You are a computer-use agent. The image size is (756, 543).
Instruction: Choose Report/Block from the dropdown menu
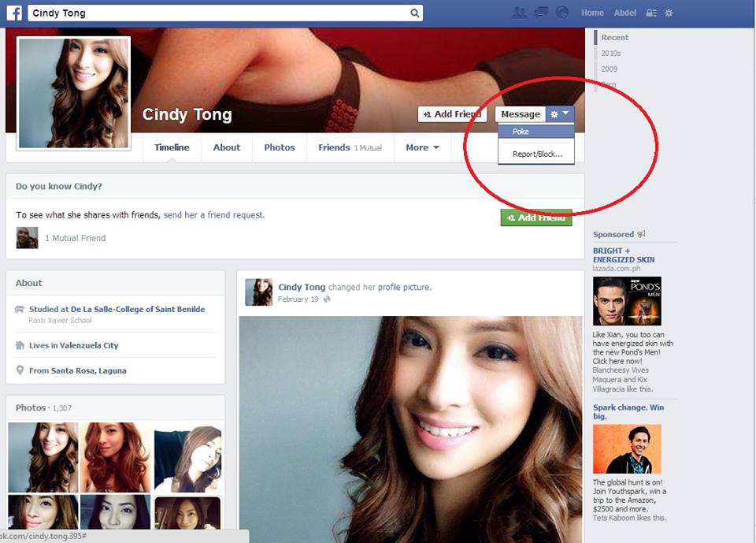[536, 154]
